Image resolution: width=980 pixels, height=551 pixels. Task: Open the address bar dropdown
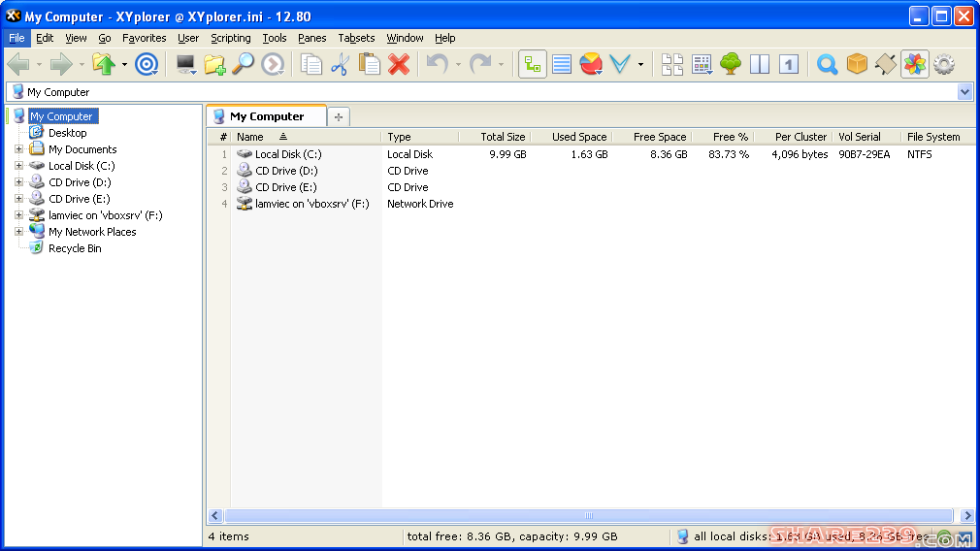coord(964,92)
